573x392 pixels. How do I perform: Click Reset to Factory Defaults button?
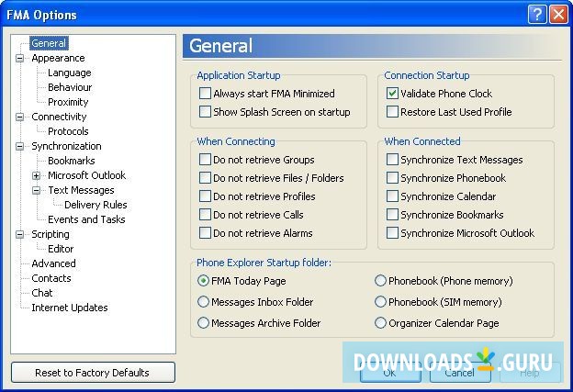[93, 373]
